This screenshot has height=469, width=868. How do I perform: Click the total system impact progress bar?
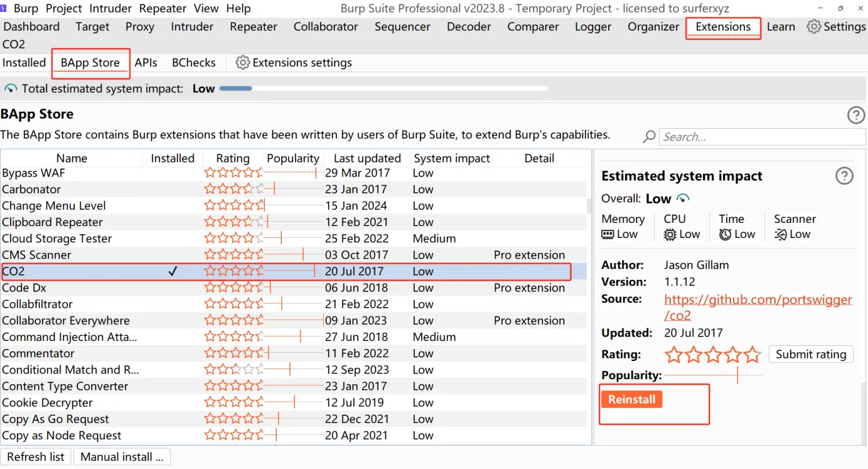383,89
